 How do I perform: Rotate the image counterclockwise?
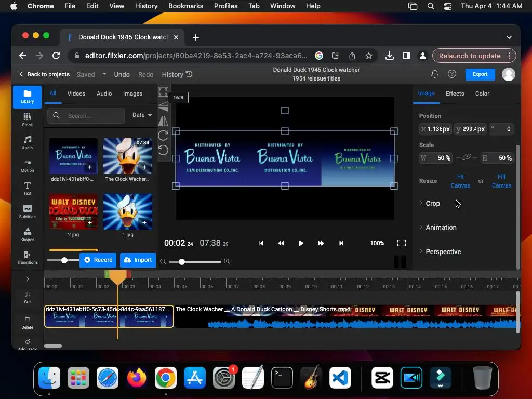(x=163, y=150)
